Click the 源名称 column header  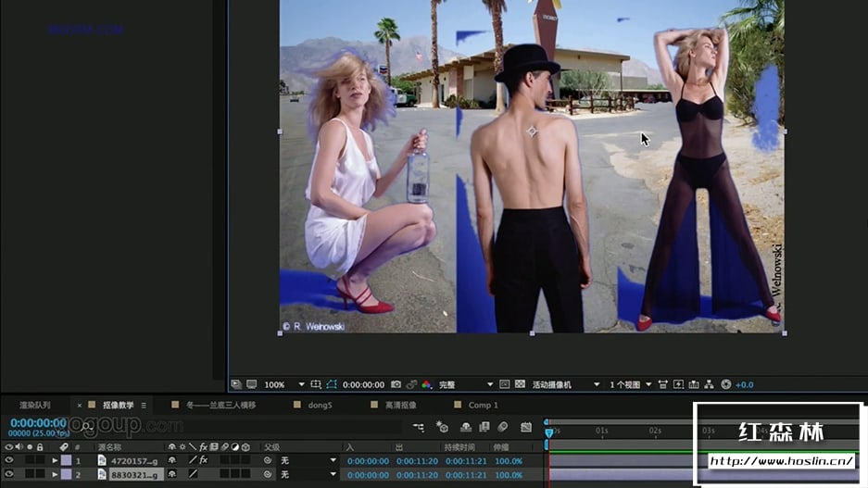click(109, 447)
